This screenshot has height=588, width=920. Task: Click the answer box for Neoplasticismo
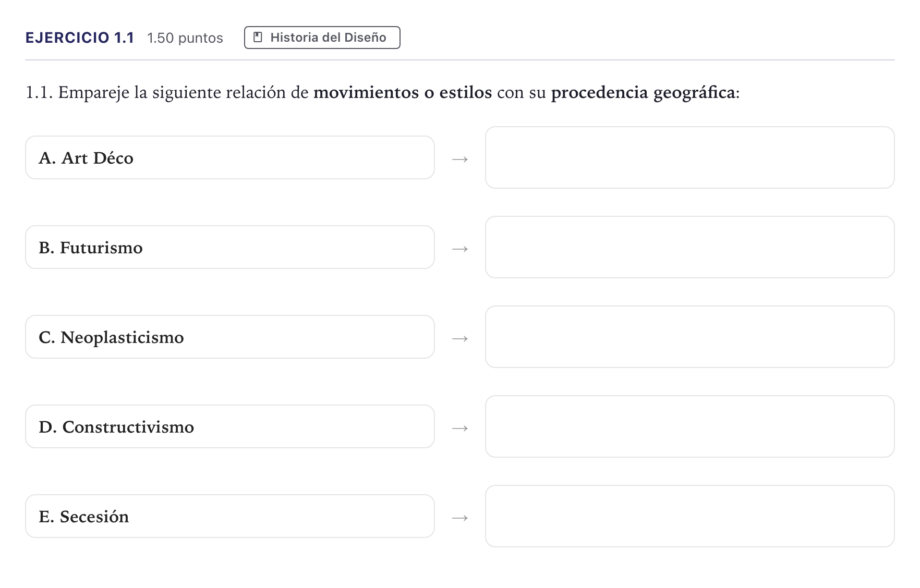pos(690,337)
